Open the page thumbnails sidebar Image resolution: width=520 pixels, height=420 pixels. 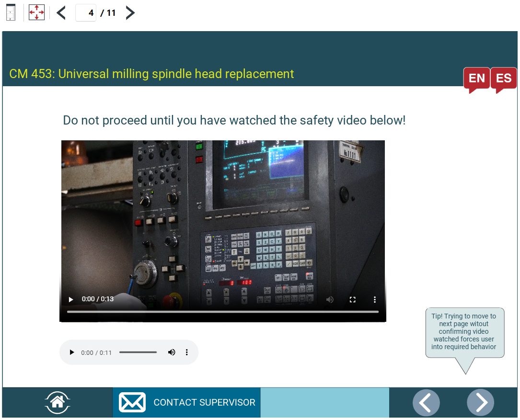tap(10, 12)
